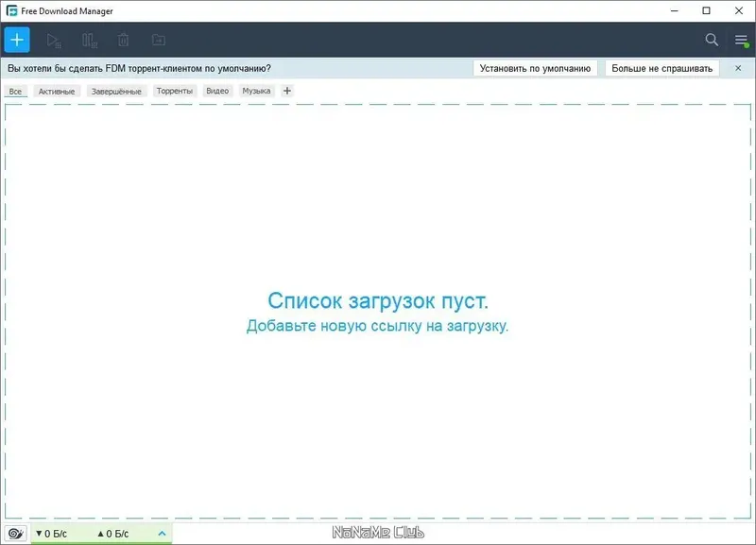
Task: Open the Музыка downloads tab
Action: click(x=255, y=91)
